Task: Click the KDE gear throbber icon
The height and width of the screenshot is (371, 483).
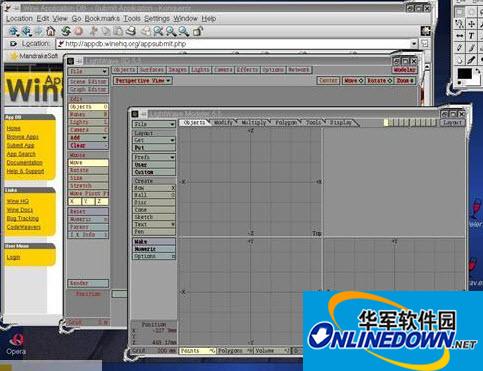Action: tap(425, 31)
